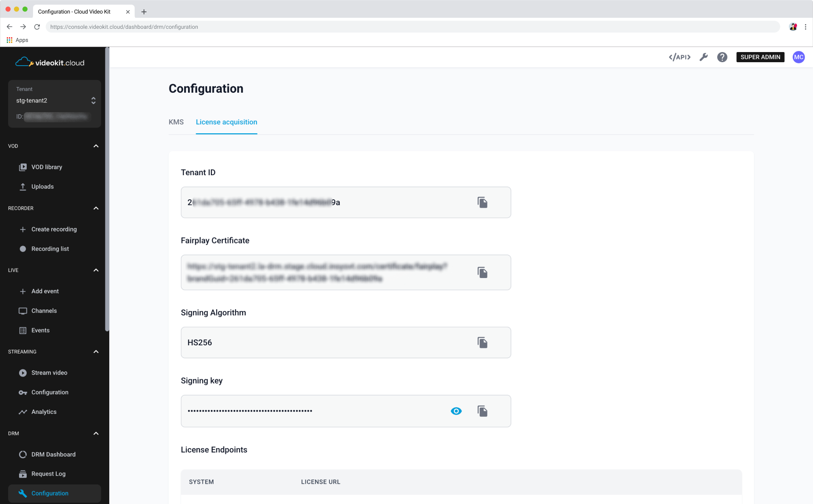Collapse the STREAMING section
The image size is (813, 504).
[96, 352]
